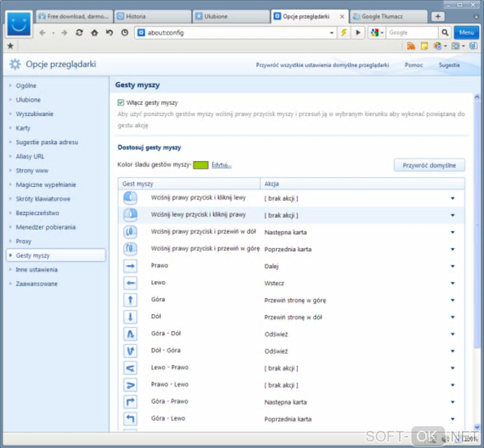Click the Przywróć domyślne button
The image size is (484, 448).
429,165
